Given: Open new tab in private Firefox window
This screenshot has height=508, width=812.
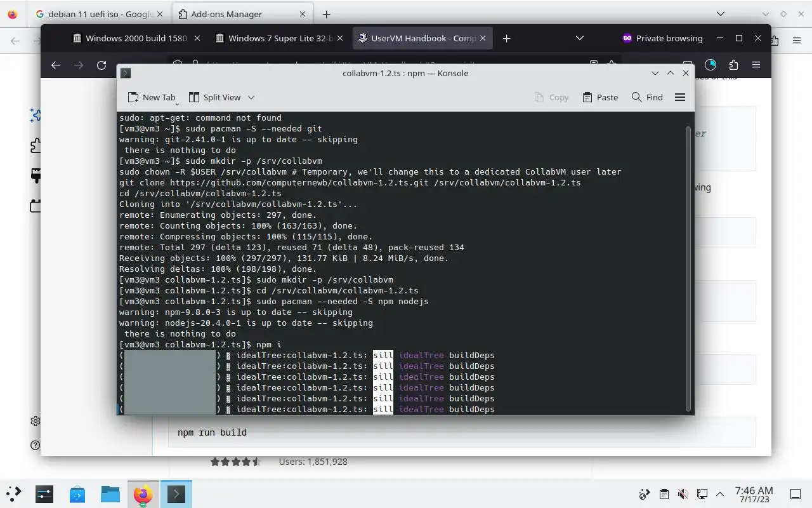Looking at the screenshot, I should tap(506, 38).
